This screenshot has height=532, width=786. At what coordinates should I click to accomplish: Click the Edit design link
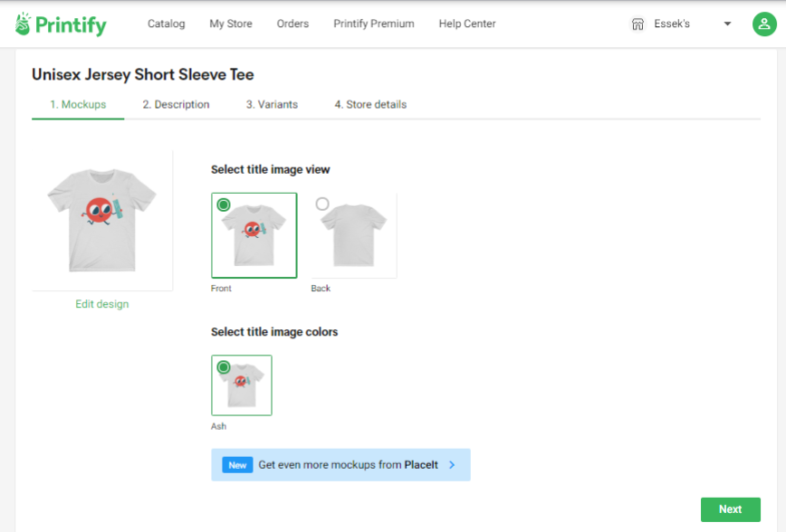pos(102,304)
